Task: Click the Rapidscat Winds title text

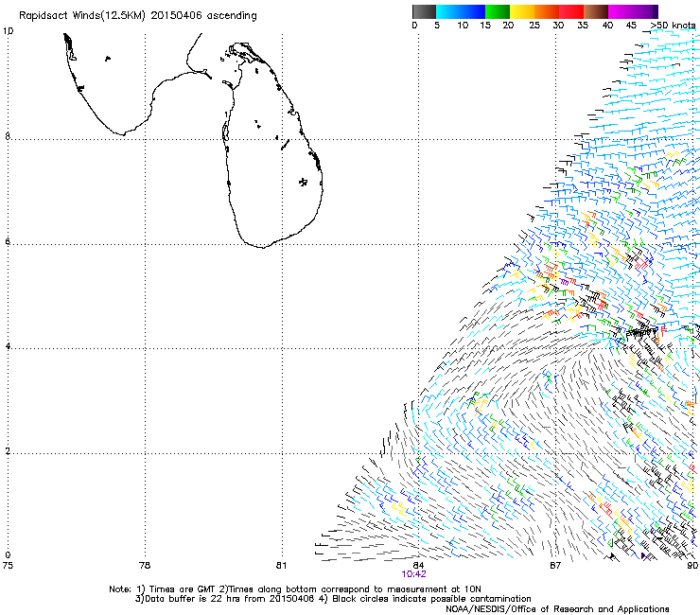Action: [138, 16]
